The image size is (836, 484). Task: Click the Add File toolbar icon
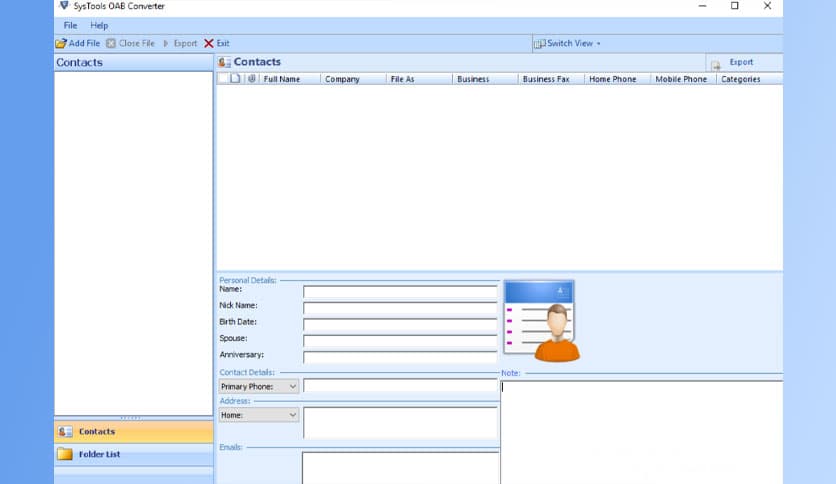point(61,44)
